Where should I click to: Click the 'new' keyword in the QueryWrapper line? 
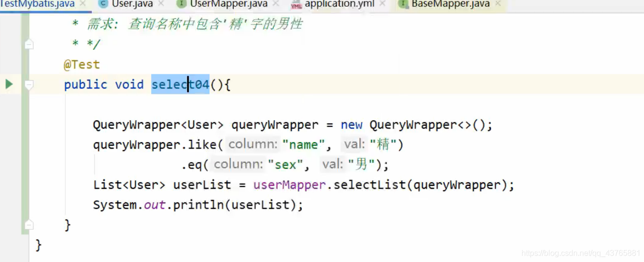point(352,125)
